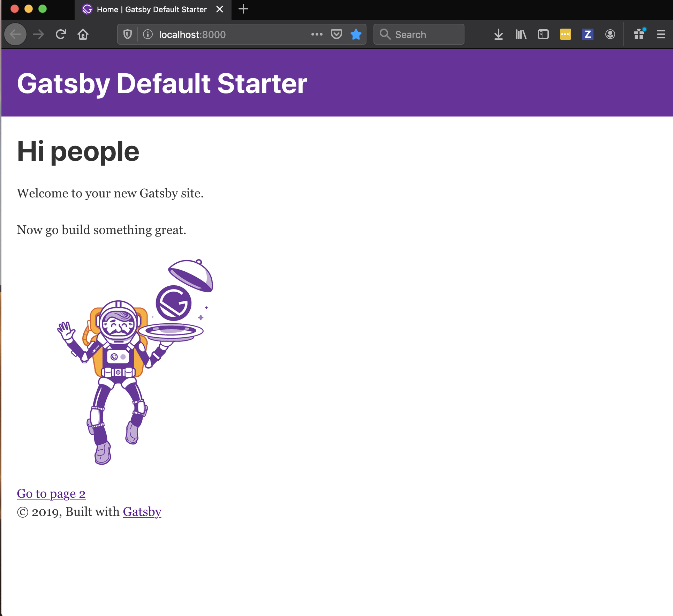Click the yellow extension icon

click(565, 34)
